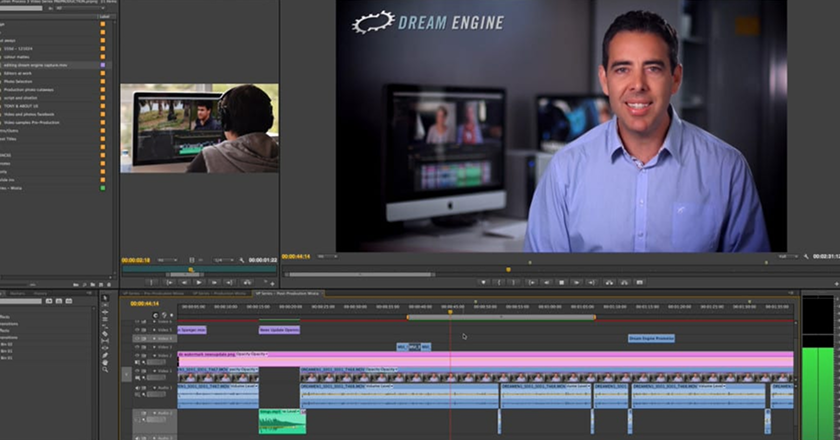Click the Source monitor play button
Image resolution: width=840 pixels, height=440 pixels.
click(x=199, y=282)
